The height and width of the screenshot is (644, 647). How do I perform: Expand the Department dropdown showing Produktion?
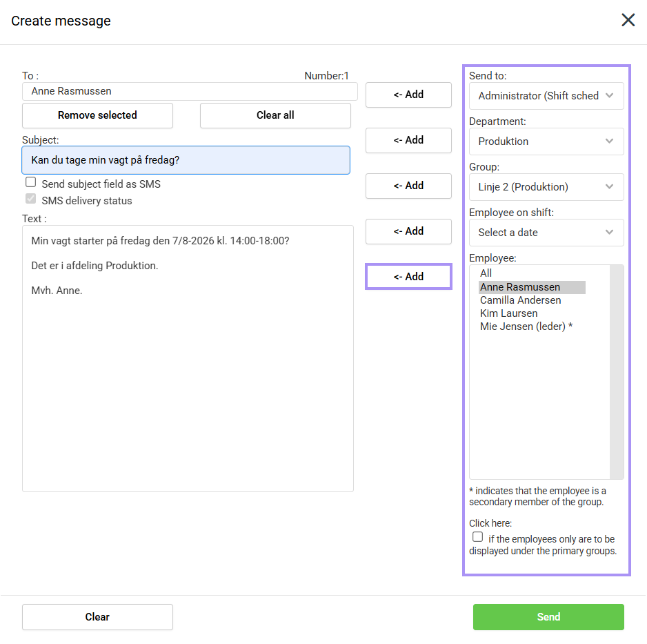pyautogui.click(x=546, y=142)
